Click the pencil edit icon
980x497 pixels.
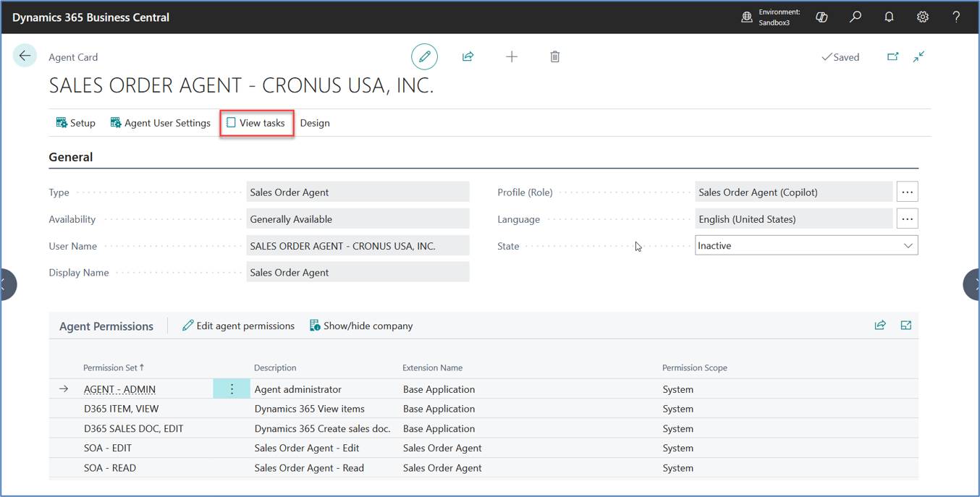424,56
